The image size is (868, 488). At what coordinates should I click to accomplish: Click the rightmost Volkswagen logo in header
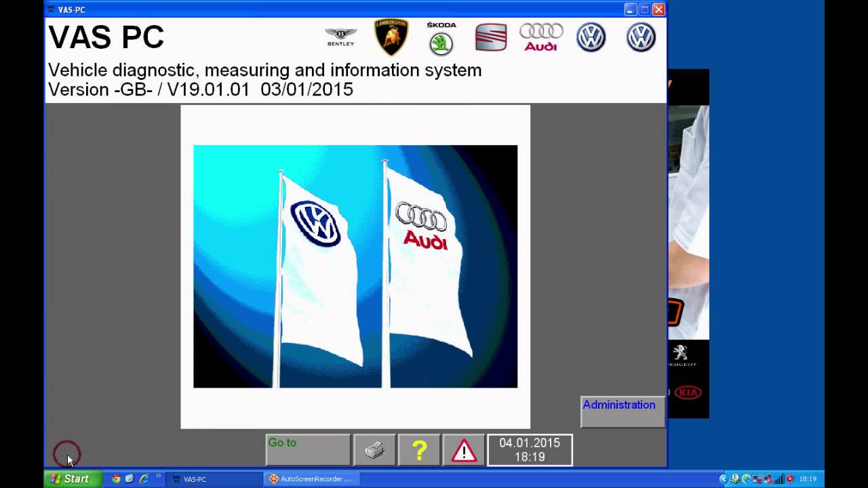click(641, 37)
